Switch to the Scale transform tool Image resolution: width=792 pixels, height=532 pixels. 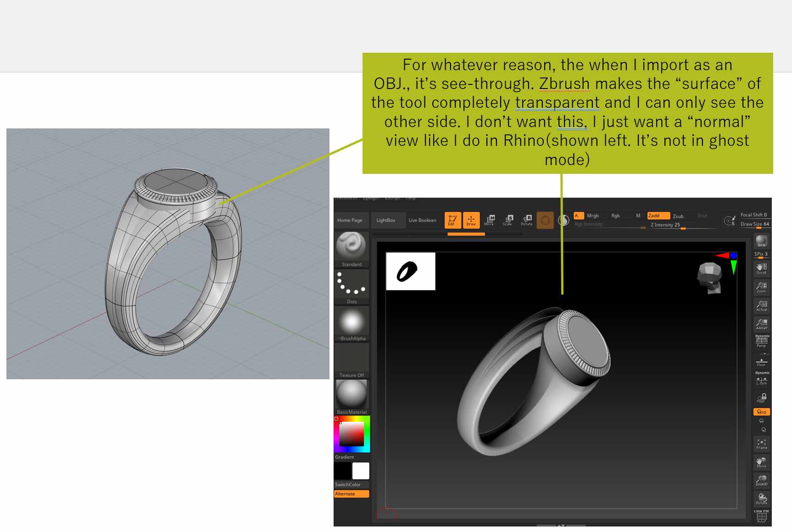click(508, 220)
